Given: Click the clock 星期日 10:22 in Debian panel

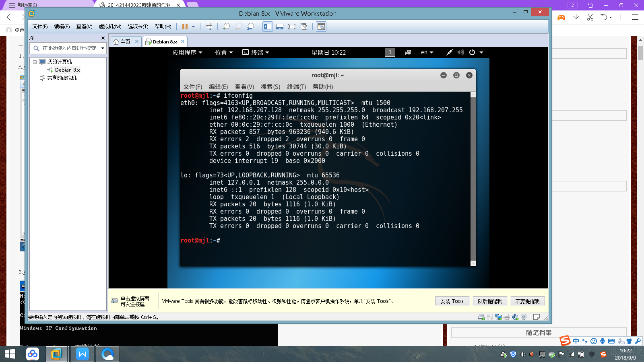Looking at the screenshot, I should (328, 52).
